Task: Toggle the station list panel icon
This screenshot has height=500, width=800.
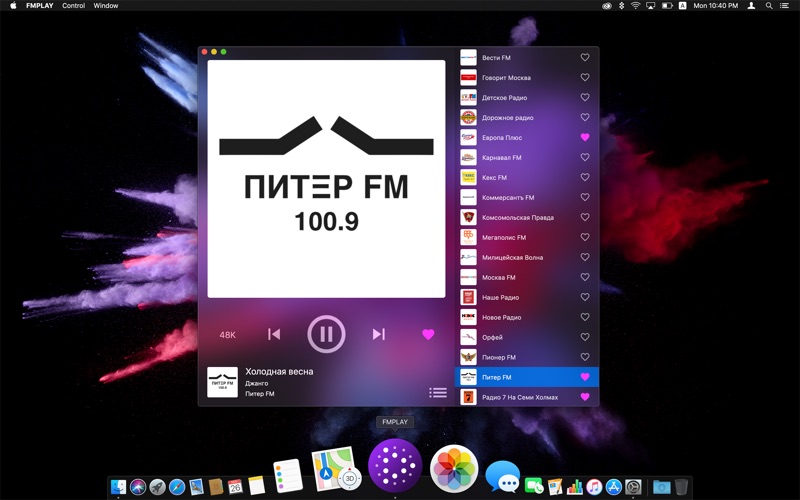Action: pos(438,392)
